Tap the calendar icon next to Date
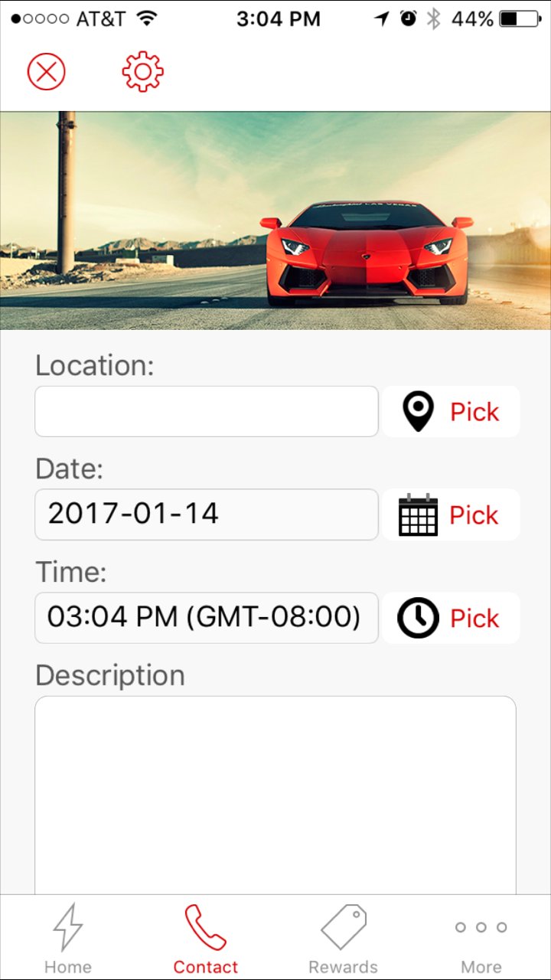 [x=419, y=514]
